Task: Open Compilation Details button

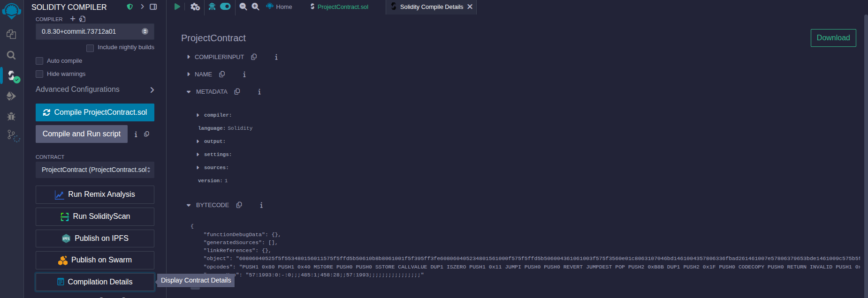Action: (x=95, y=282)
